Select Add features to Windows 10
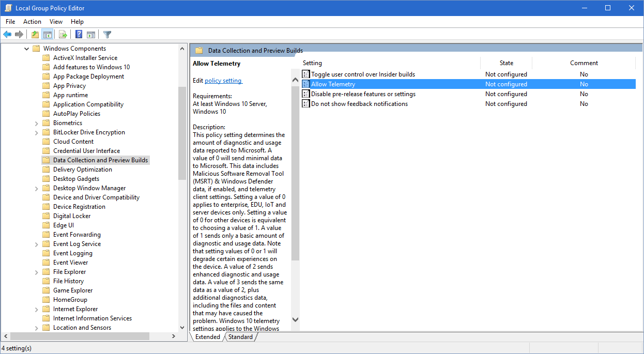 [91, 67]
